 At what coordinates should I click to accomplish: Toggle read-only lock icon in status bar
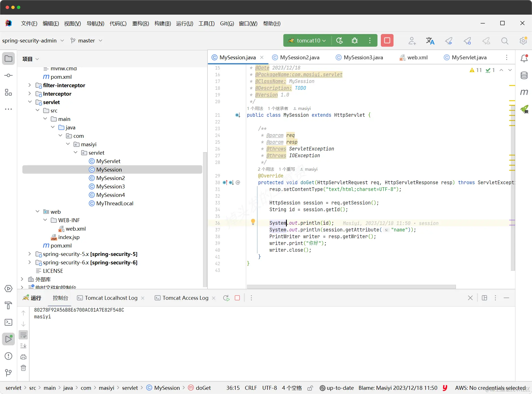[310, 388]
